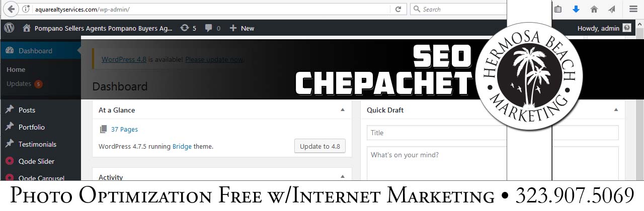The height and width of the screenshot is (211, 644).
Task: Open the Bridge theme link
Action: click(x=182, y=146)
